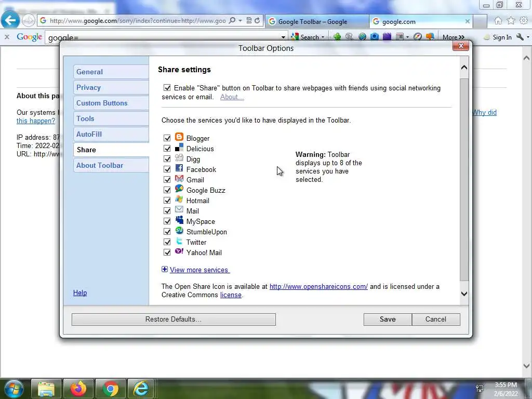
Task: Click the dialog scrollbar down arrow
Action: [464, 294]
